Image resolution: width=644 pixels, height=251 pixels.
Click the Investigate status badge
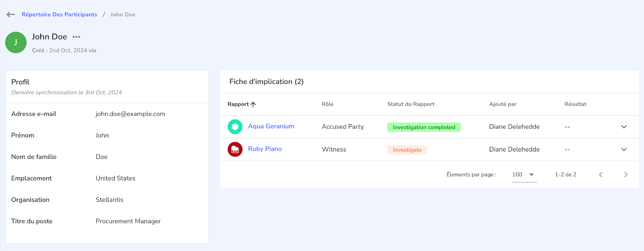[407, 149]
